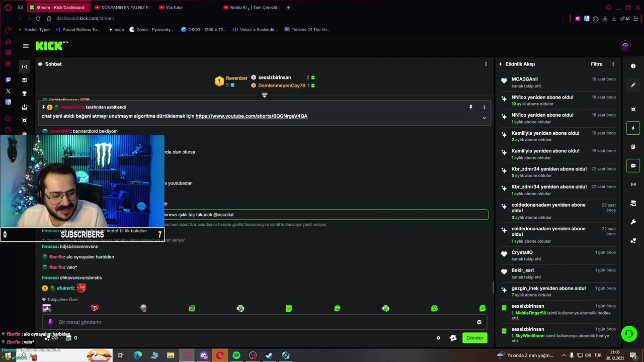Open Zoom - Eyecandy bookmark
The width and height of the screenshot is (644, 362).
[x=151, y=30]
